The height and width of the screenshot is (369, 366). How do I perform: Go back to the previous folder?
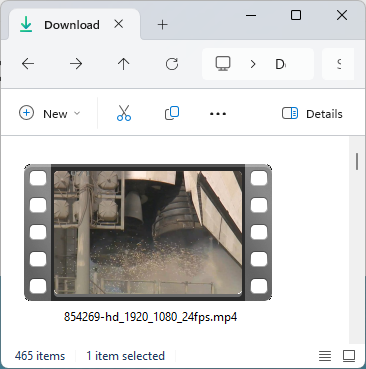[28, 64]
